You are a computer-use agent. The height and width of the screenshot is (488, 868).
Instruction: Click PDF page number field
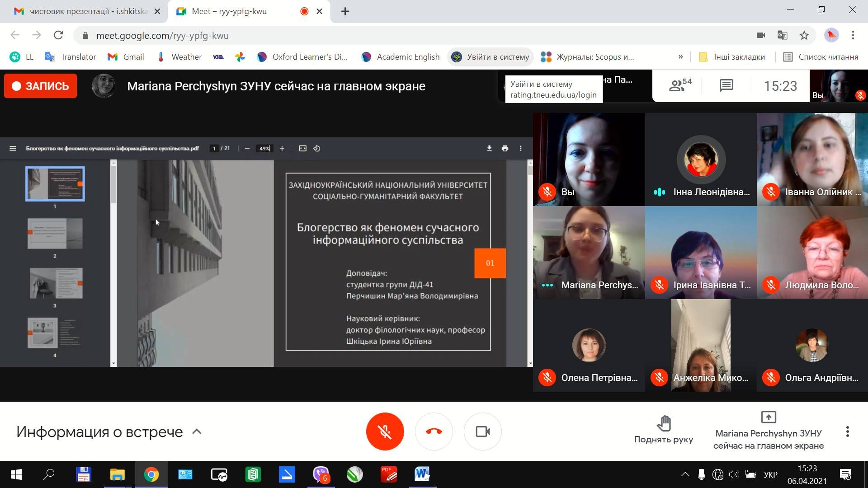[x=214, y=148]
